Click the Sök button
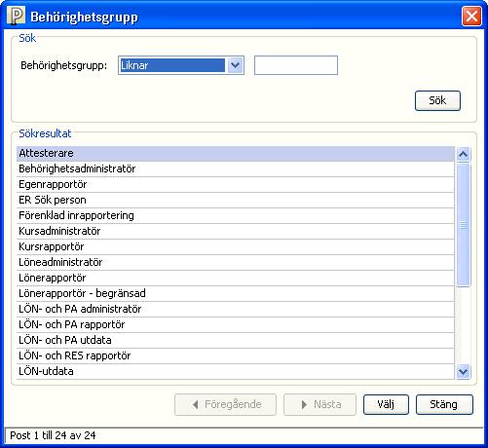This screenshot has height=448, width=488. (x=437, y=100)
